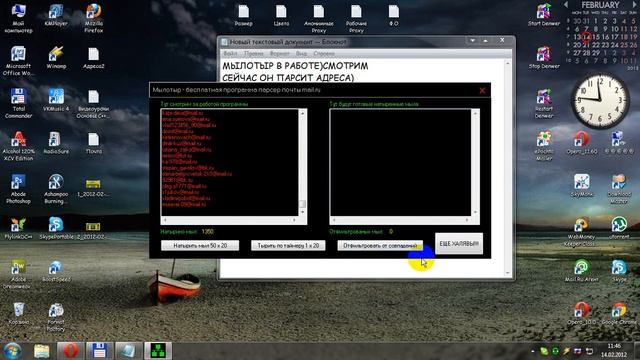The image size is (640, 360).
Task: Select Adobe Dreamweaver desktop icon
Action: point(18,274)
